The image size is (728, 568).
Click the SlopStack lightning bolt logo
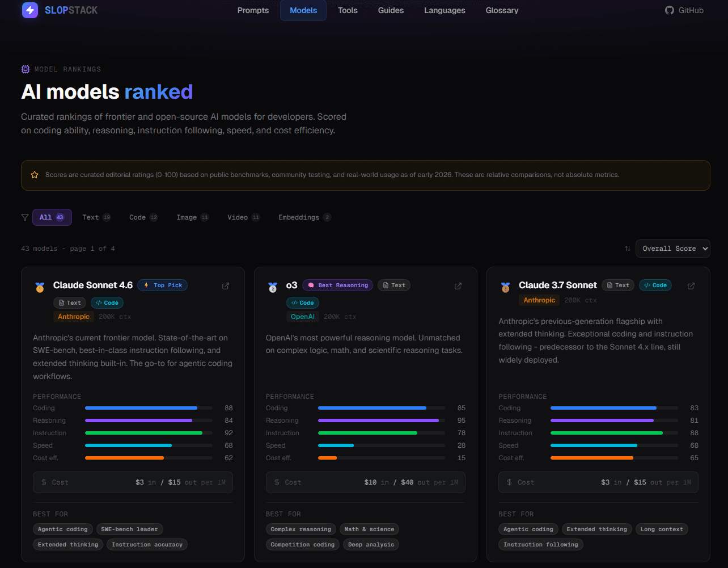(29, 10)
